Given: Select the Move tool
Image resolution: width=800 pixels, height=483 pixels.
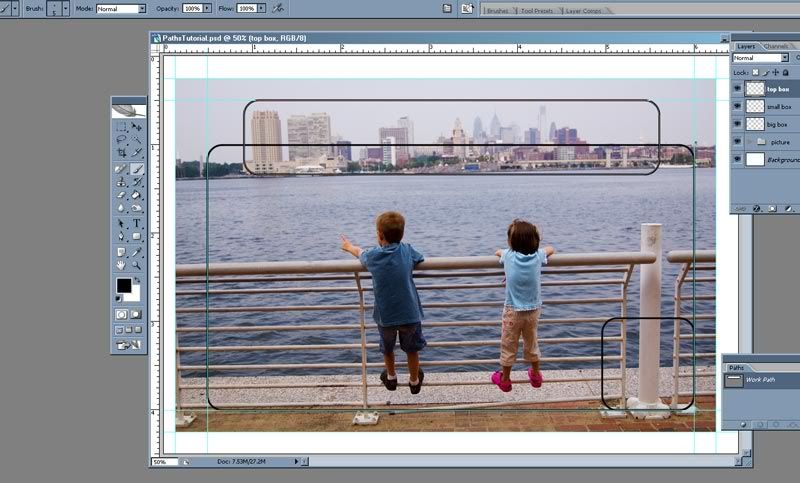Looking at the screenshot, I should tap(136, 126).
